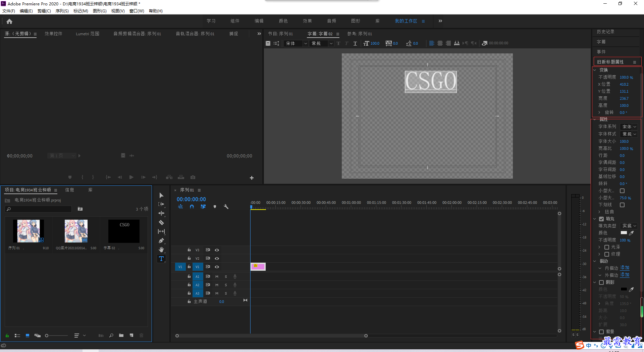The image size is (644, 352).
Task: Open fill type 实底 dropdown
Action: 629,226
